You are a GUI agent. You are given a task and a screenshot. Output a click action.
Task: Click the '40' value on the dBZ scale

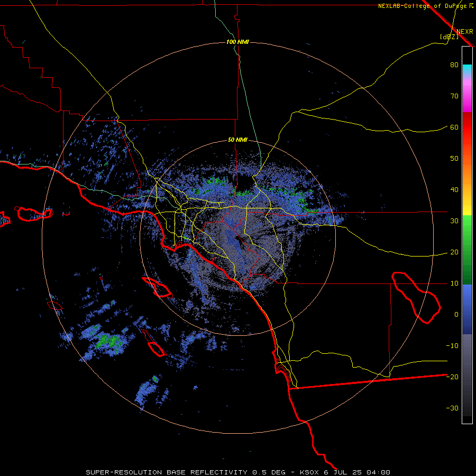[x=454, y=190]
